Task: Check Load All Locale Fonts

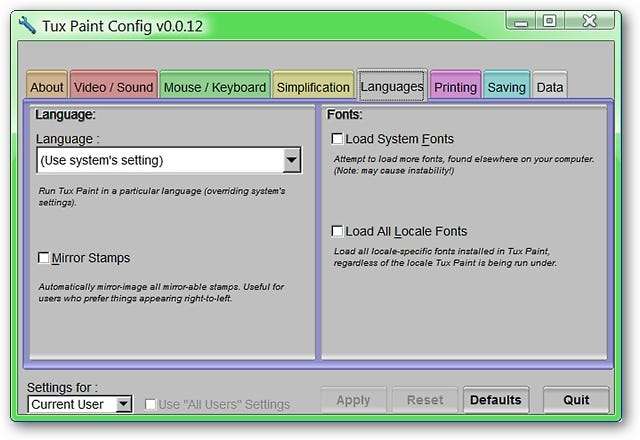Action: 337,231
